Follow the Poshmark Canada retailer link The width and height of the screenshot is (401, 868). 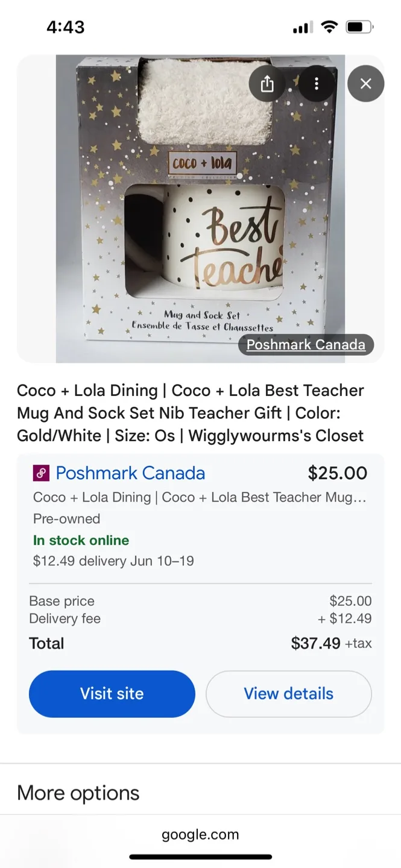[x=129, y=473]
